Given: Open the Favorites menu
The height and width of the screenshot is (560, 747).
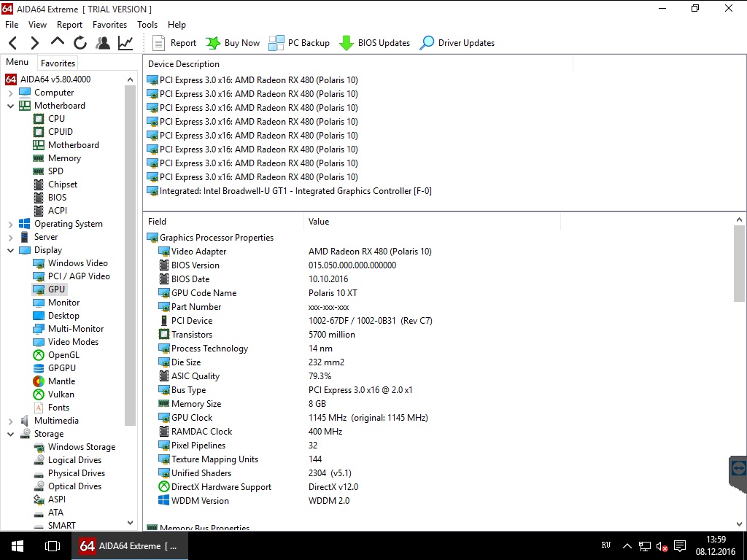Looking at the screenshot, I should pyautogui.click(x=109, y=25).
